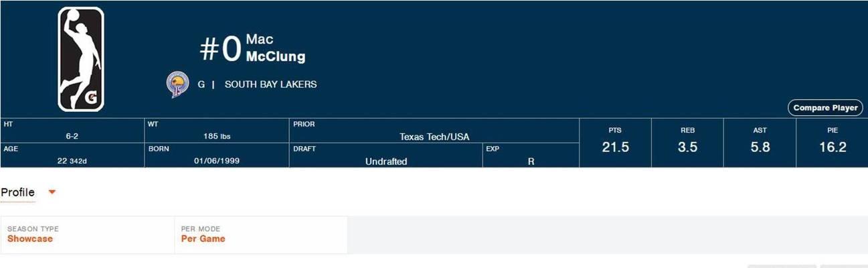The image size is (868, 268).
Task: Click the Mac McClung player name
Action: pos(275,48)
